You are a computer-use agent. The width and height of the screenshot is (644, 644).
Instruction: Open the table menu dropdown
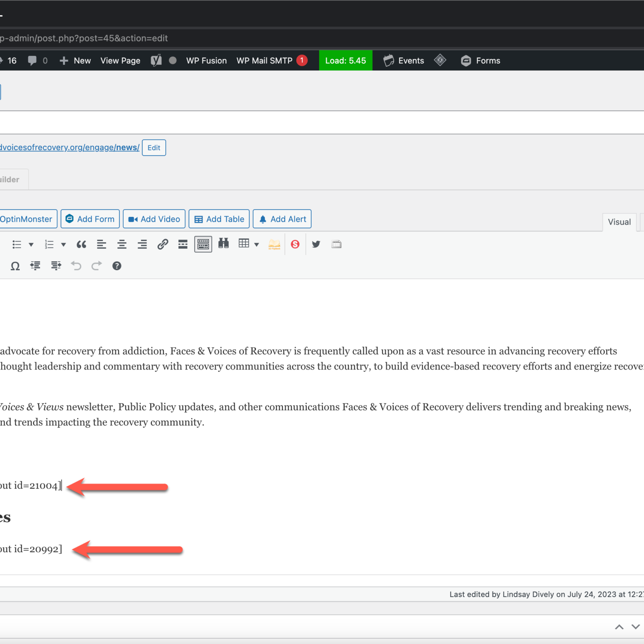[256, 244]
